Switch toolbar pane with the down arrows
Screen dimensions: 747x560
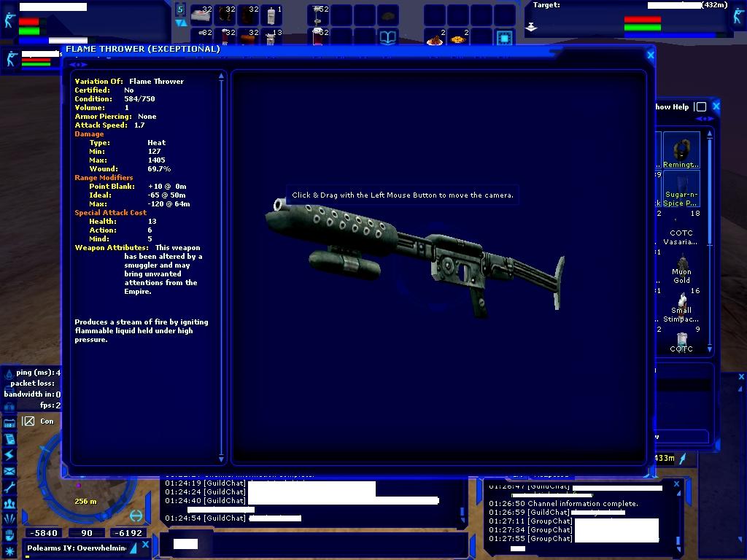pyautogui.click(x=181, y=23)
